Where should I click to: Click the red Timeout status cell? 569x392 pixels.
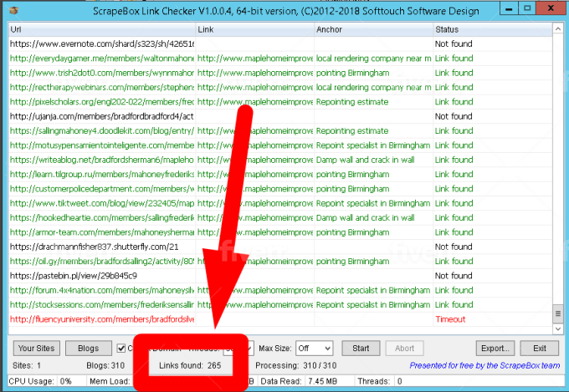pyautogui.click(x=450, y=319)
